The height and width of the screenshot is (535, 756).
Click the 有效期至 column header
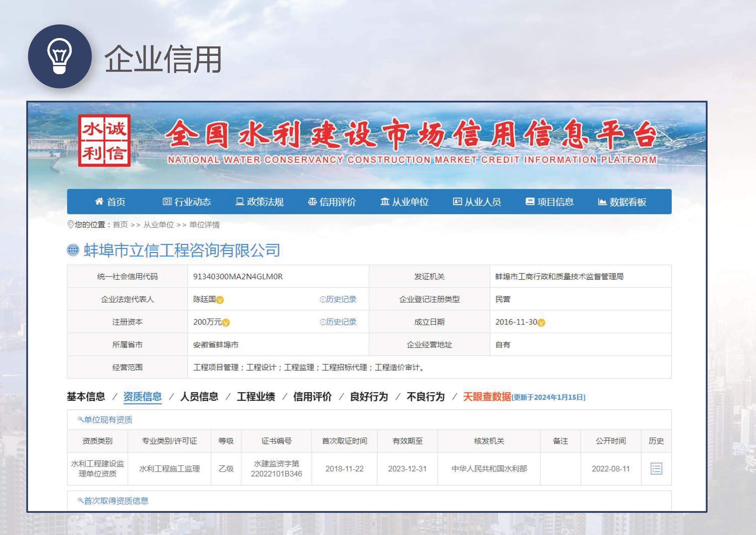pyautogui.click(x=407, y=441)
